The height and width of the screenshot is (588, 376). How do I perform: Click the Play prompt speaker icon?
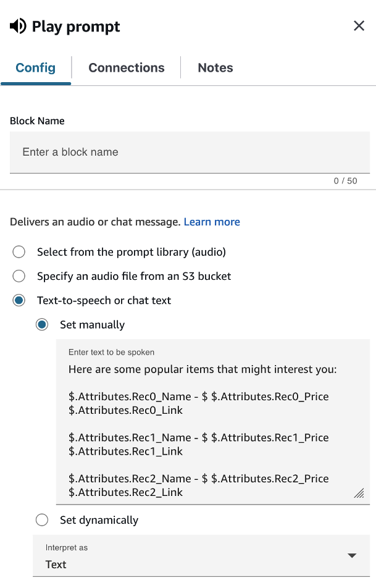[x=18, y=26]
